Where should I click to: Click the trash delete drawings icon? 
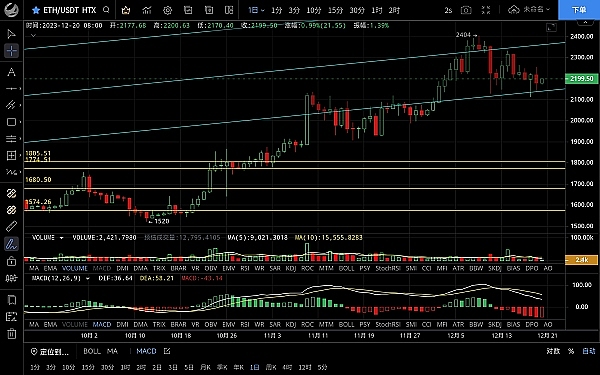point(11,334)
